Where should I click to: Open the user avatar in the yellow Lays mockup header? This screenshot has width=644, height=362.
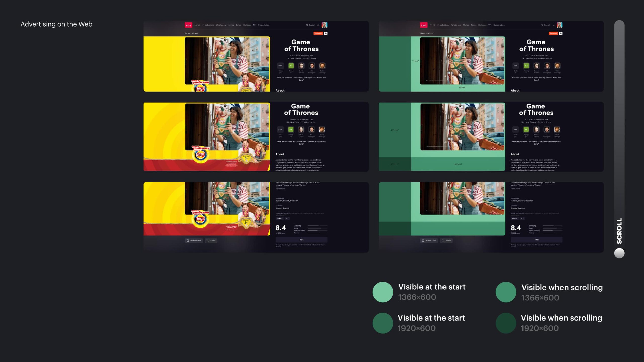tap(325, 25)
